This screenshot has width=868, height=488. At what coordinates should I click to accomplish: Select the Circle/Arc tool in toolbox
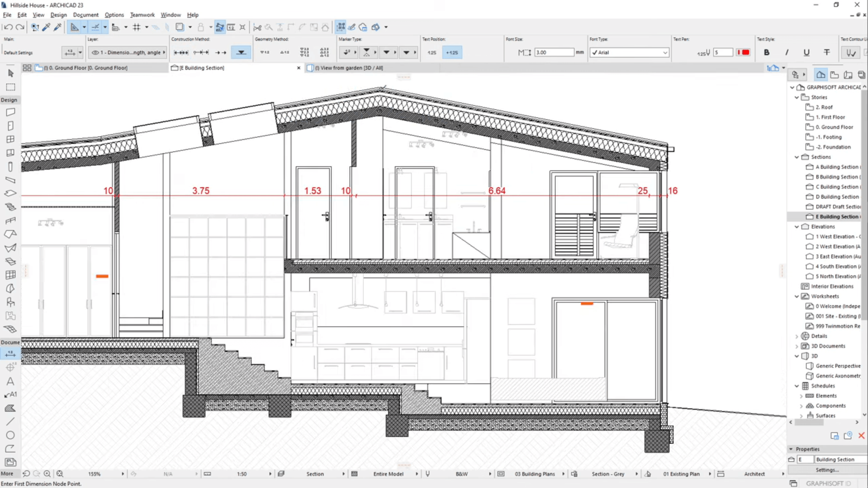[10, 435]
